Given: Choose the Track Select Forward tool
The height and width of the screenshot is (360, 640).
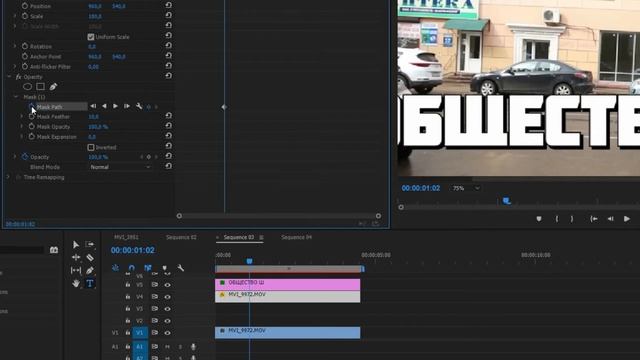Looking at the screenshot, I should point(90,244).
